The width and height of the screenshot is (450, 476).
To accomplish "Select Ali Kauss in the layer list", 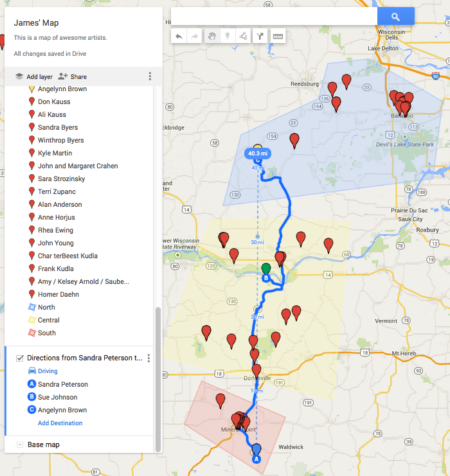I will (x=52, y=114).
